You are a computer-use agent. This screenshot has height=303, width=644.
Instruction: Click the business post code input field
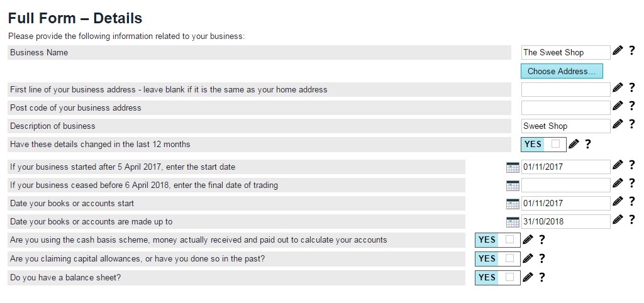[565, 107]
